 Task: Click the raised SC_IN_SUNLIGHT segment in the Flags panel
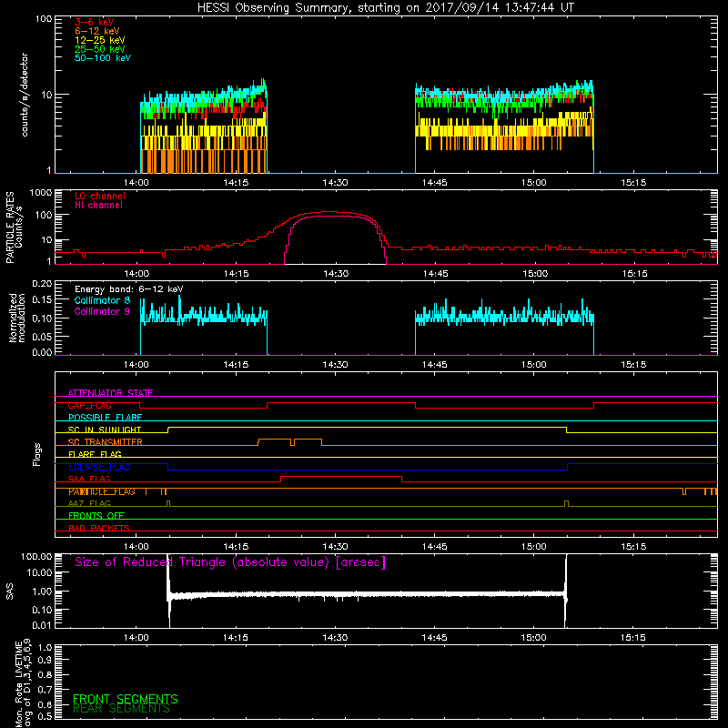[368, 428]
